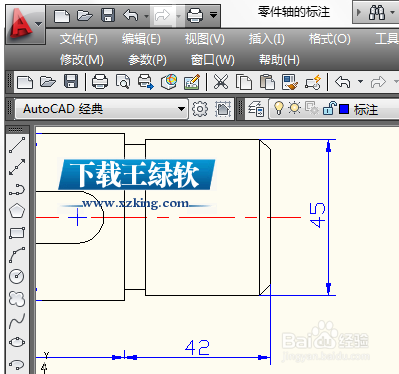This screenshot has width=399, height=374.
Task: Click the dimension text 45
Action: point(317,215)
